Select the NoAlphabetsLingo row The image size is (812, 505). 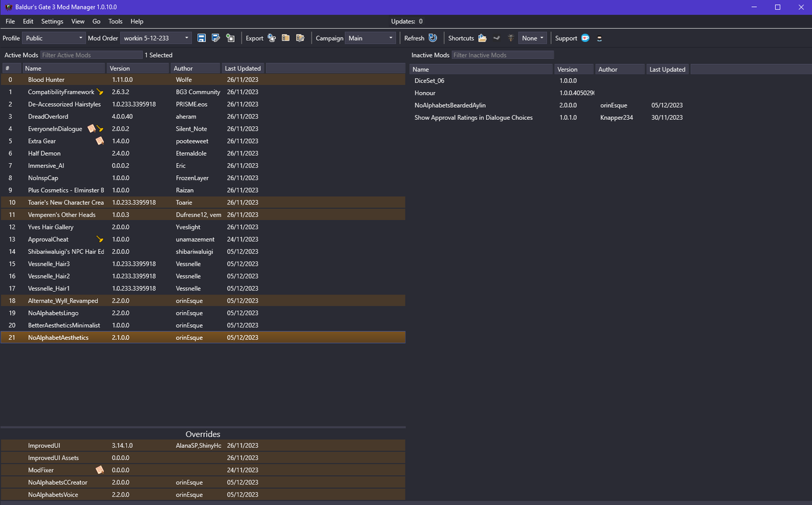(203, 313)
